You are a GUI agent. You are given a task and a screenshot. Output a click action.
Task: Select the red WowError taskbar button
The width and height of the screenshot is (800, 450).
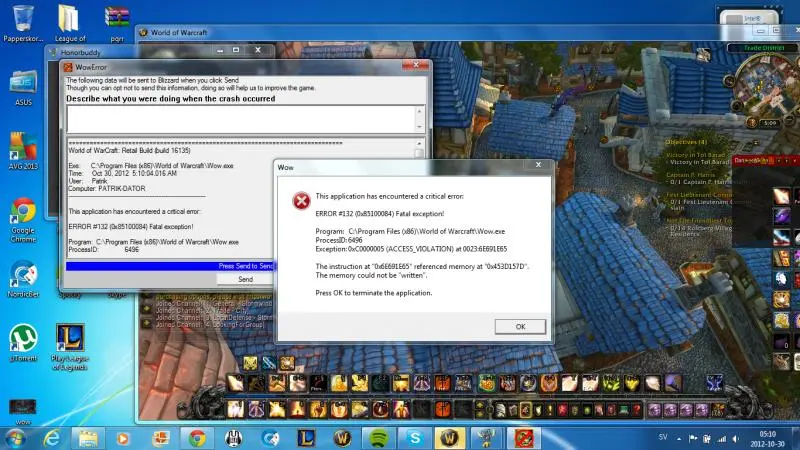(523, 438)
